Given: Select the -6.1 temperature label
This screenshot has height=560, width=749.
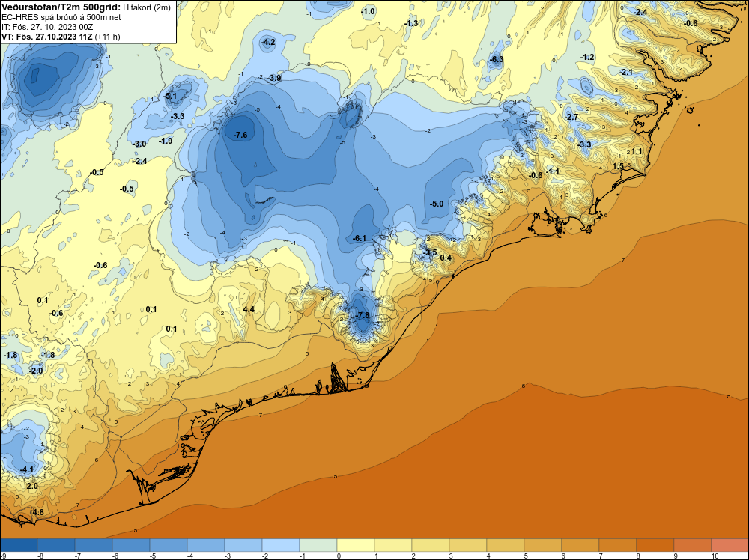Looking at the screenshot, I should point(360,238).
